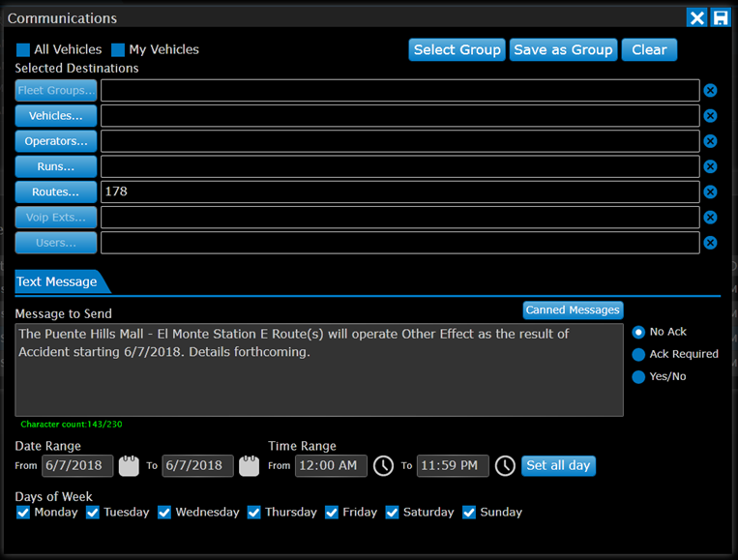Open the From date calendar picker
Viewport: 738px width, 560px height.
pyautogui.click(x=130, y=466)
